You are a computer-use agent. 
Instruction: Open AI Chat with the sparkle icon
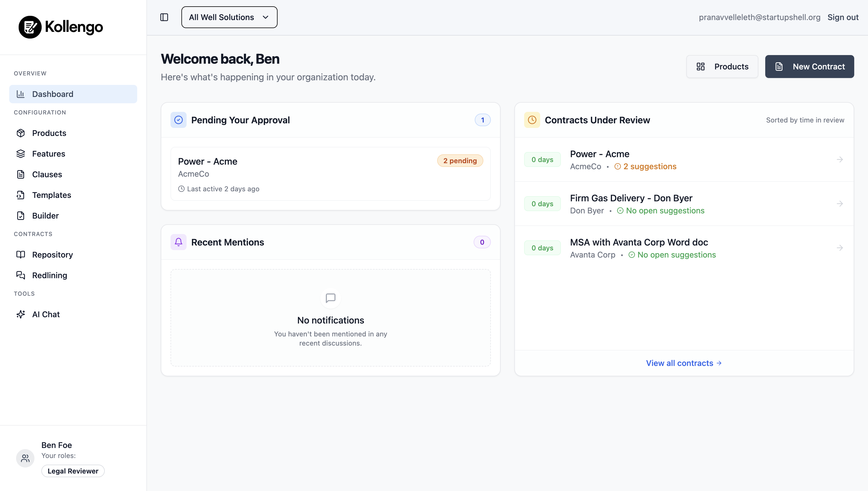pos(21,314)
